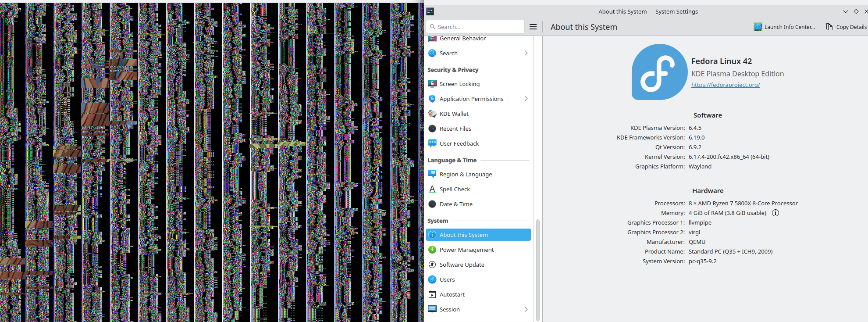Select Region & Language in sidebar
This screenshot has width=868, height=322.
click(466, 174)
